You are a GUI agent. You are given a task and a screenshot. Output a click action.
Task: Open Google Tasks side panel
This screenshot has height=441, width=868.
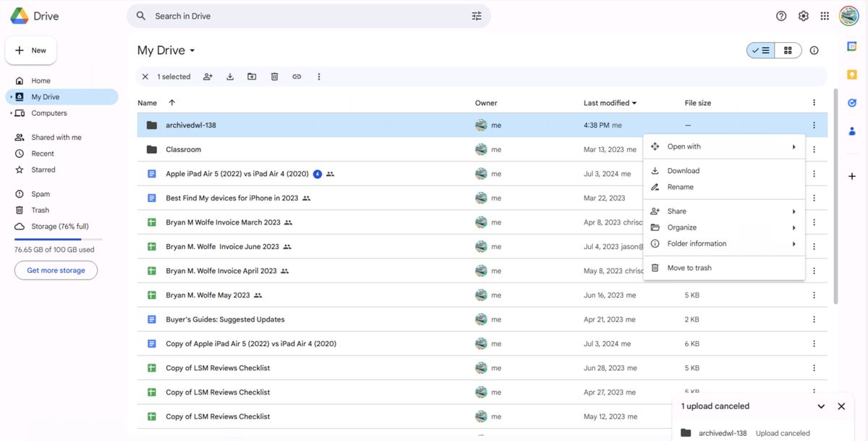click(851, 102)
